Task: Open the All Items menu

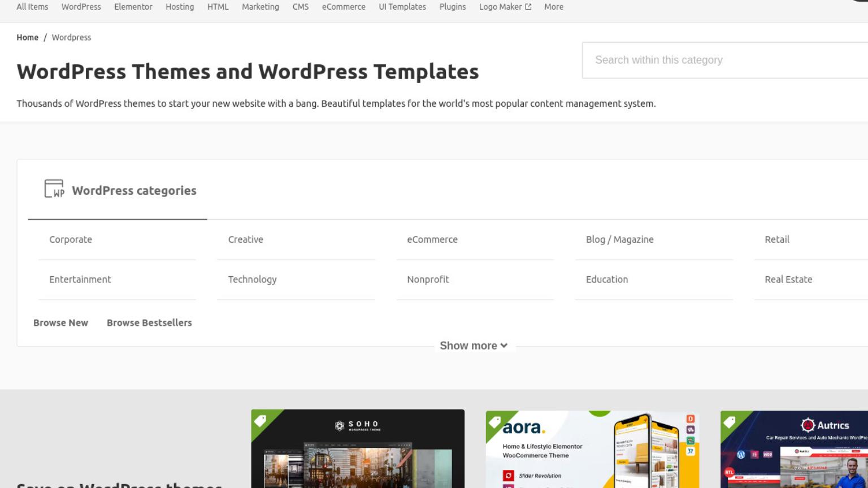Action: (32, 7)
